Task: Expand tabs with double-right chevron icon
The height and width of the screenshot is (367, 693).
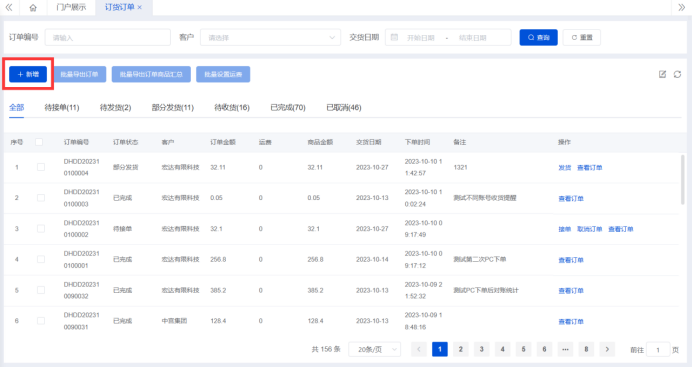Action: (x=682, y=8)
